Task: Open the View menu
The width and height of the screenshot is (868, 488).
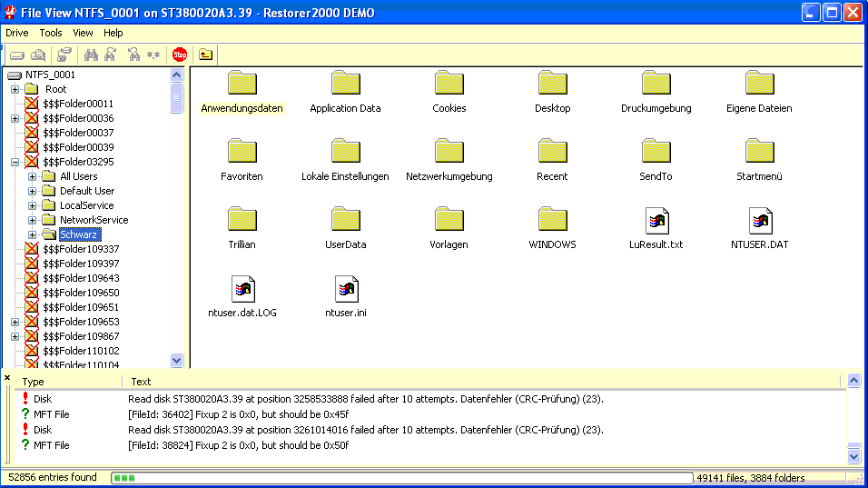Action: point(83,33)
